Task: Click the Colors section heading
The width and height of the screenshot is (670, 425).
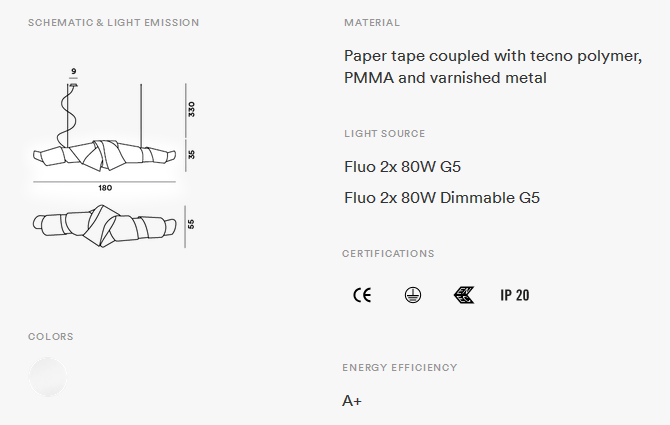Action: click(x=51, y=337)
